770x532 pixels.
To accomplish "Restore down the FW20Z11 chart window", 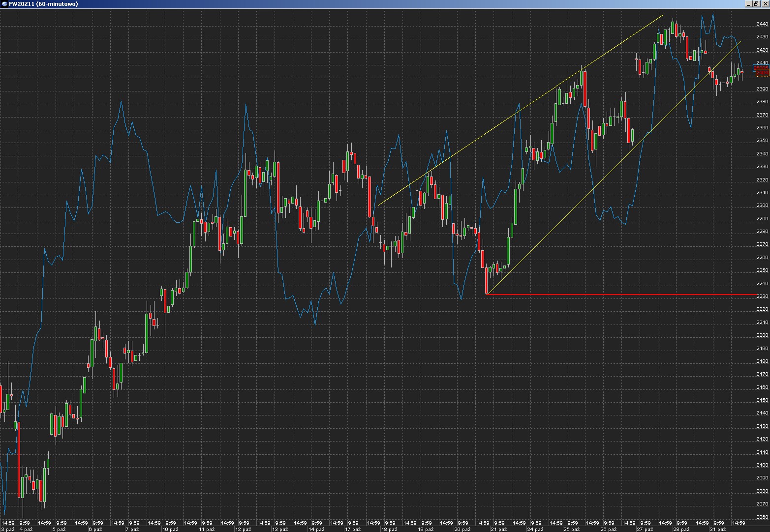I will [756, 4].
